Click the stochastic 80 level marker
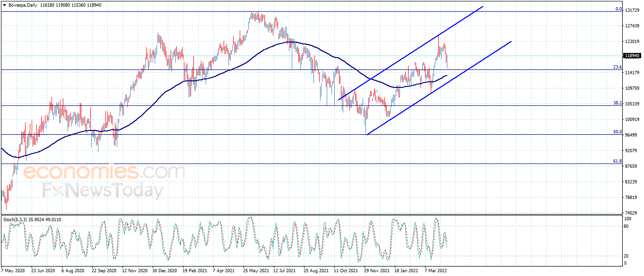 point(627,226)
